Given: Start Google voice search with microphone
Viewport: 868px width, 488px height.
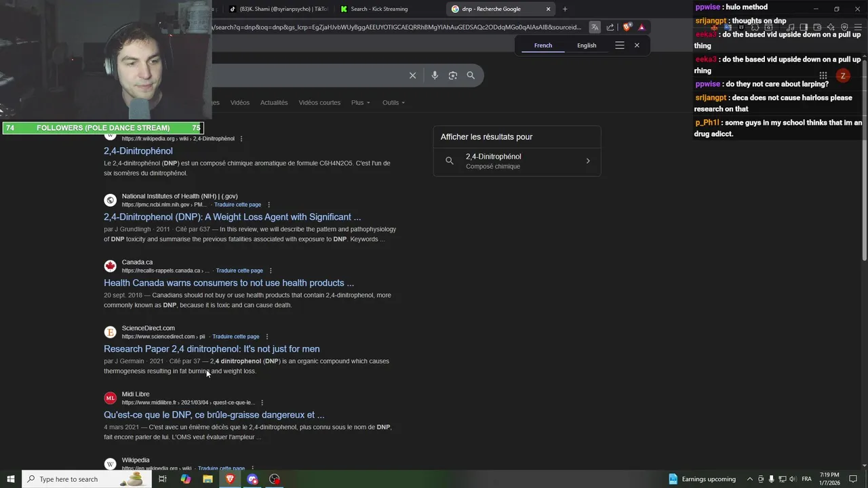Looking at the screenshot, I should pyautogui.click(x=435, y=75).
